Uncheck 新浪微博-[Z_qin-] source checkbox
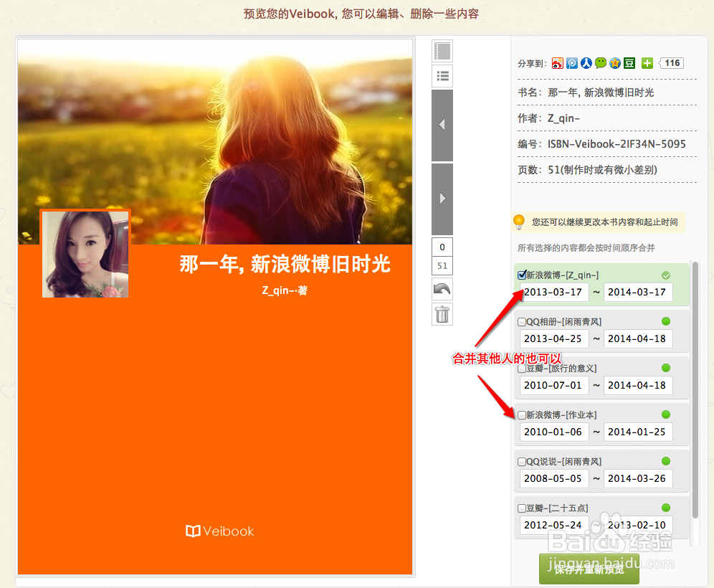Screen dimensions: 714x588 coord(522,275)
